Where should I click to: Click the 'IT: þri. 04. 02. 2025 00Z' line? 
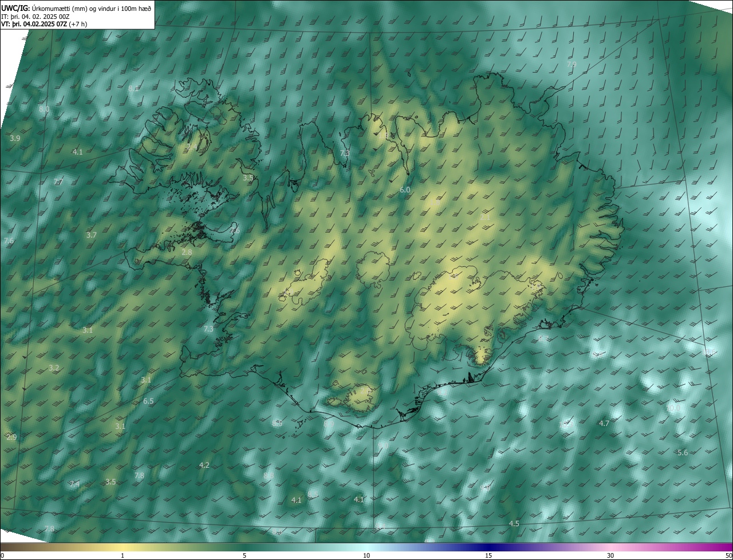click(36, 17)
